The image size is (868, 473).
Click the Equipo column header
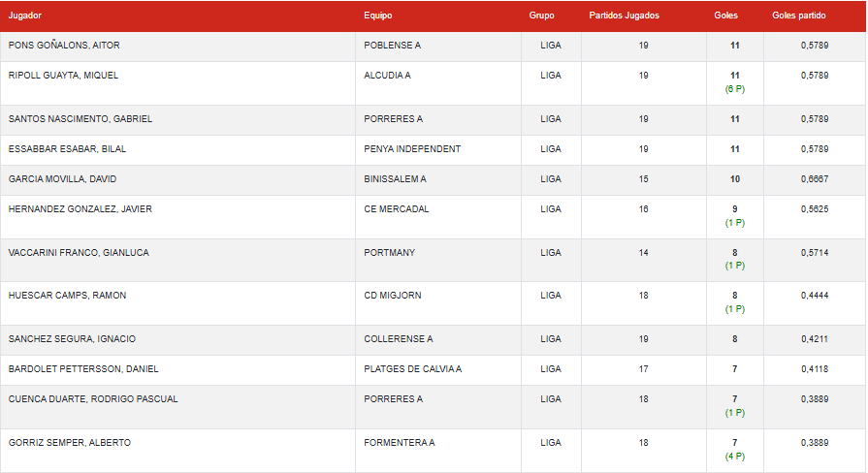[x=378, y=16]
